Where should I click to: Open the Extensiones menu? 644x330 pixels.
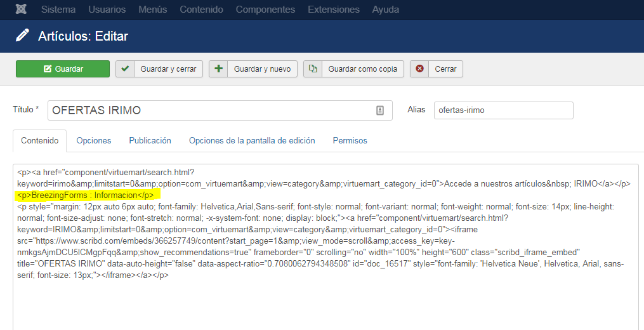click(334, 10)
